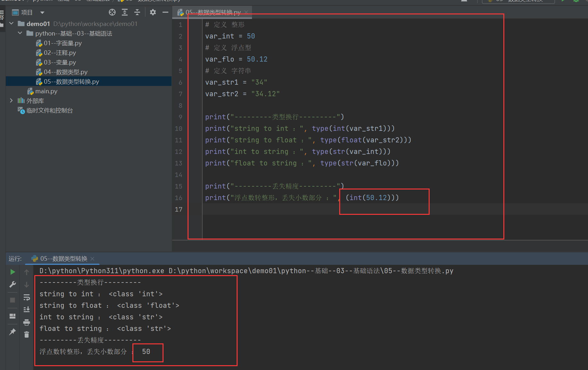Click code line var_str2 = "34.12"
This screenshot has width=588, height=370.
[242, 94]
